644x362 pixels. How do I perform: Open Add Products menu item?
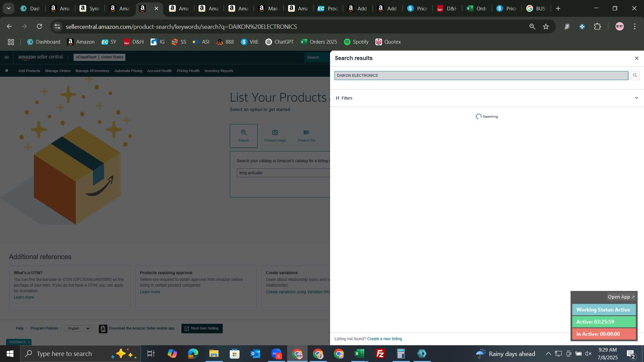(29, 71)
